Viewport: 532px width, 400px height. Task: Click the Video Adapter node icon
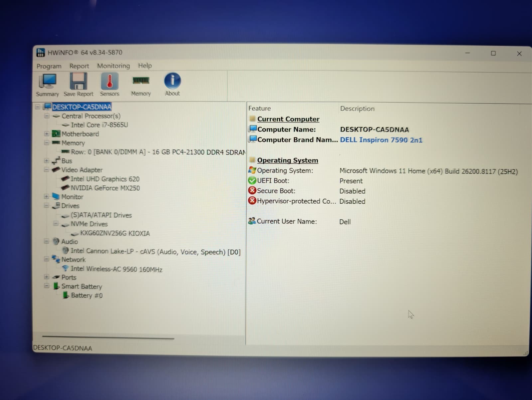point(56,169)
